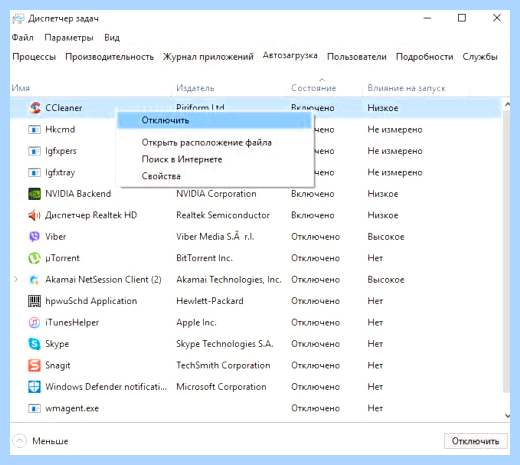Click the Realtek Semiconductor publisher cell
The width and height of the screenshot is (520, 465).
223,215
